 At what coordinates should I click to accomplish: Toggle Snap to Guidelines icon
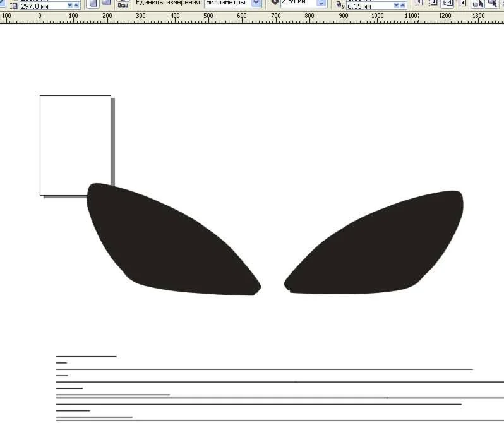click(x=433, y=3)
